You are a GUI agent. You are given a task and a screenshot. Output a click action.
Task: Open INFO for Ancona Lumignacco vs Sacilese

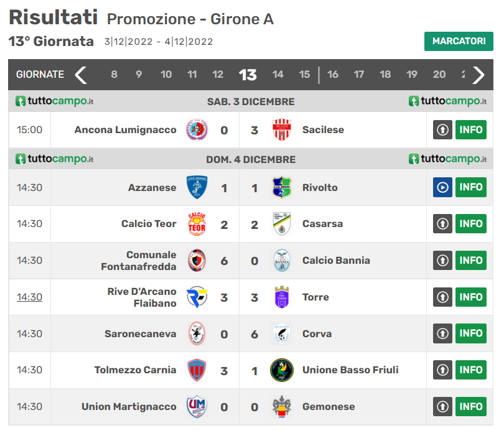[x=471, y=130]
